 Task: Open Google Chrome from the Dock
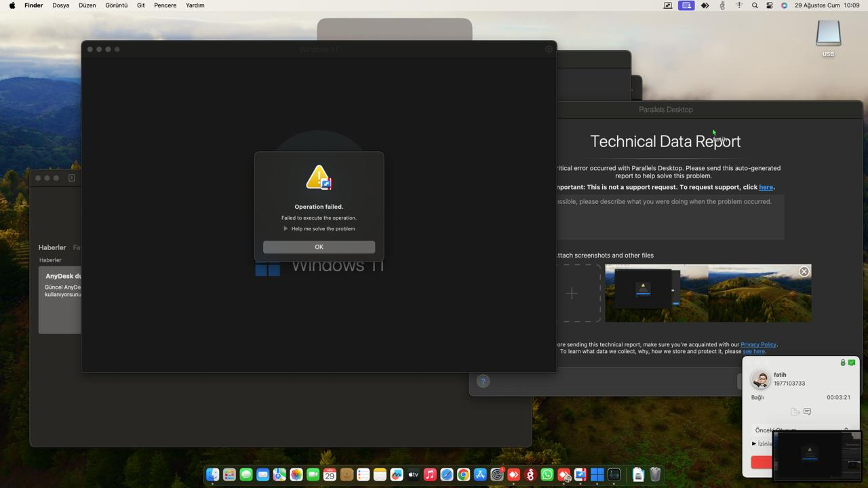[463, 475]
